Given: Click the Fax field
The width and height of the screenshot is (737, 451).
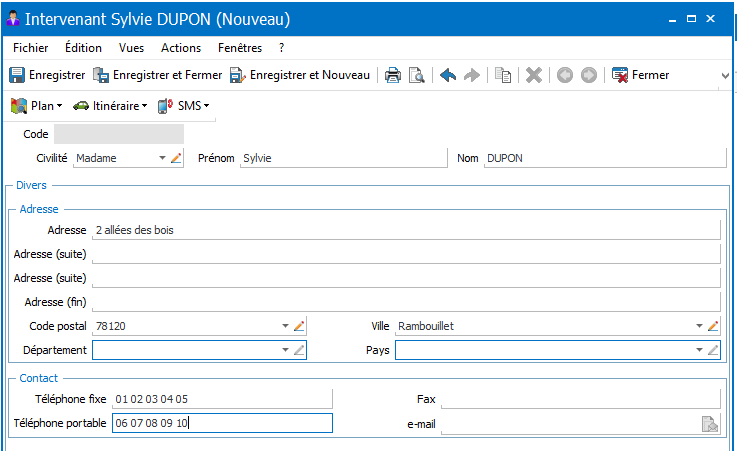Looking at the screenshot, I should tap(580, 399).
